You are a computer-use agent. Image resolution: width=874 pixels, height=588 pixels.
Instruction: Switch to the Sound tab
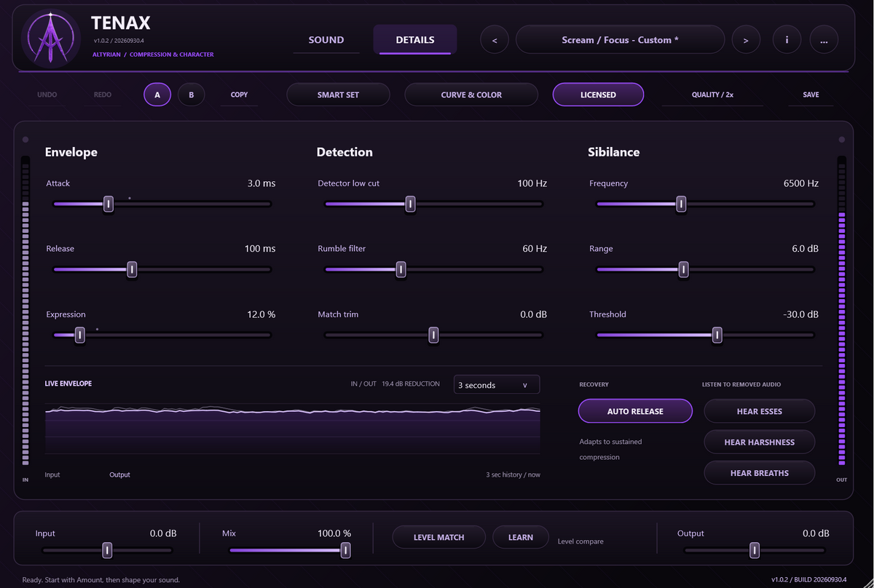pyautogui.click(x=326, y=40)
